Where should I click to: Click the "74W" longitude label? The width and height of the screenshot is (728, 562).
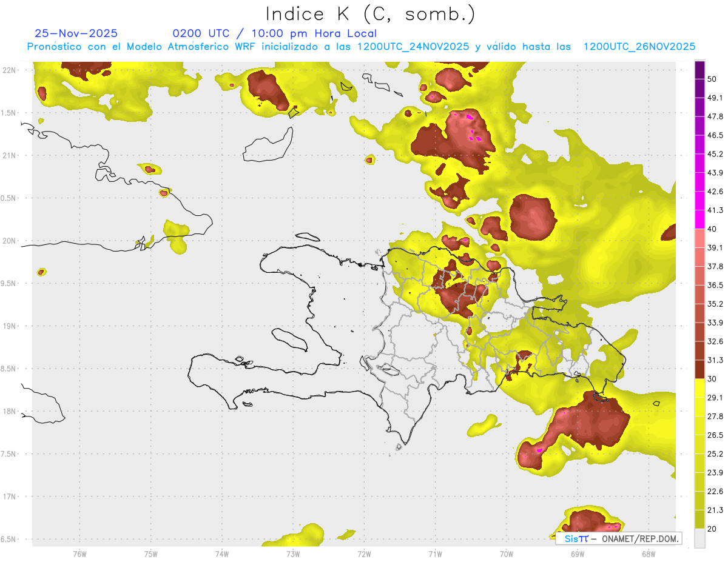[222, 554]
